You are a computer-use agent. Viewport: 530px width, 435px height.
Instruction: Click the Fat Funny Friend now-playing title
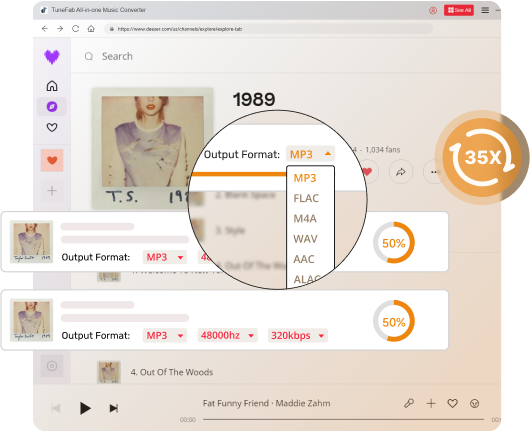point(266,403)
